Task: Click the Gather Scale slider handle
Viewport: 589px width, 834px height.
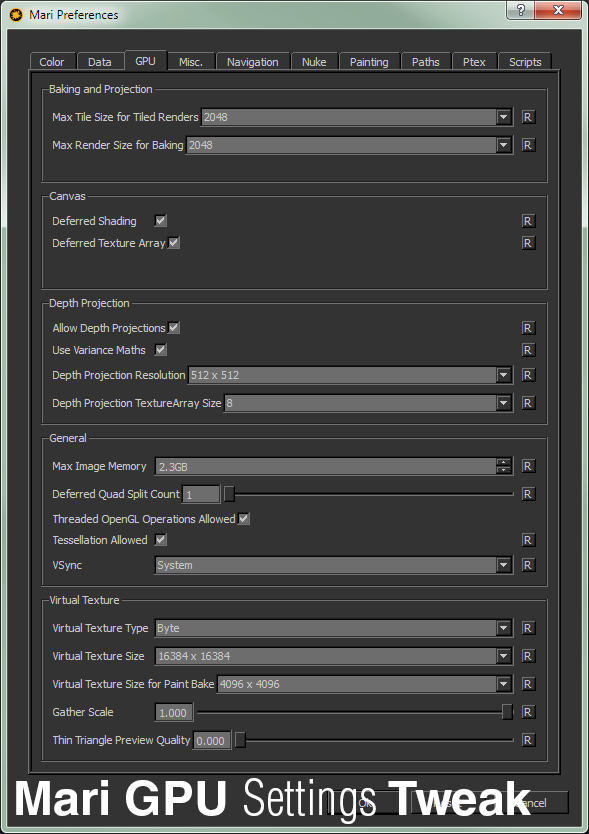Action: pyautogui.click(x=508, y=712)
